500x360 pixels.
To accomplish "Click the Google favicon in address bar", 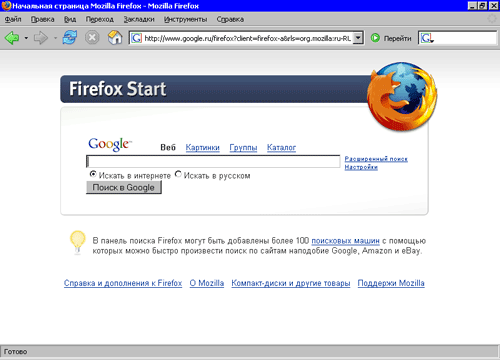I will pyautogui.click(x=136, y=38).
